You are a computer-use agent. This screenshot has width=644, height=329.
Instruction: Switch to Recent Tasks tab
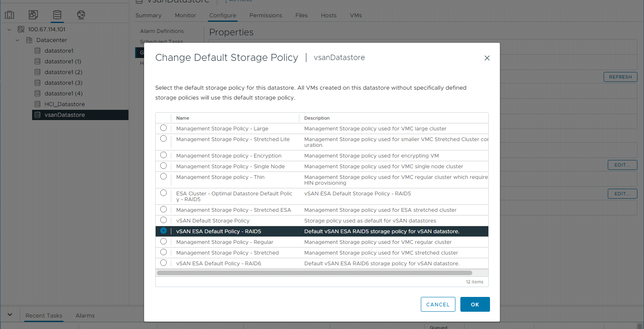point(44,315)
